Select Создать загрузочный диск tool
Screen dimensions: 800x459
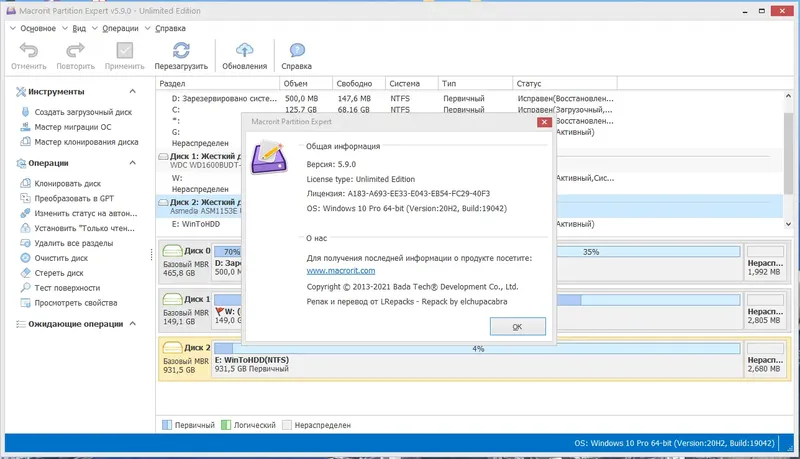(83, 112)
